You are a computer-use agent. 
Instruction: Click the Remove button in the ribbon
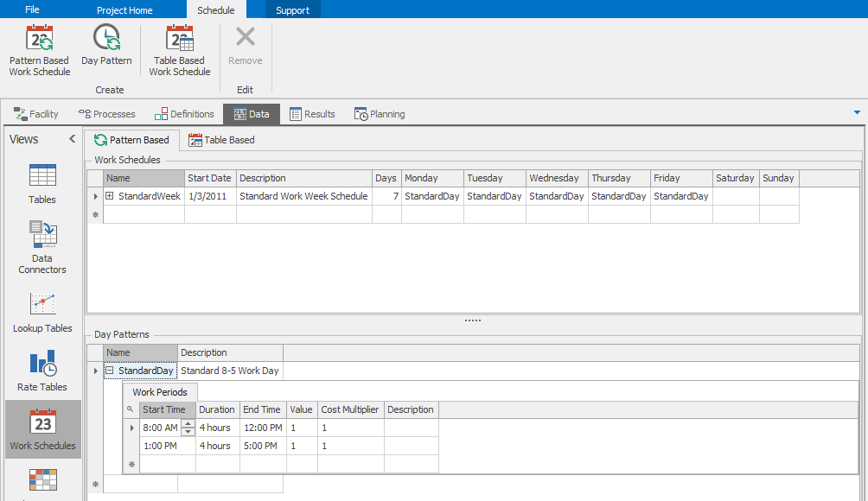click(x=246, y=45)
